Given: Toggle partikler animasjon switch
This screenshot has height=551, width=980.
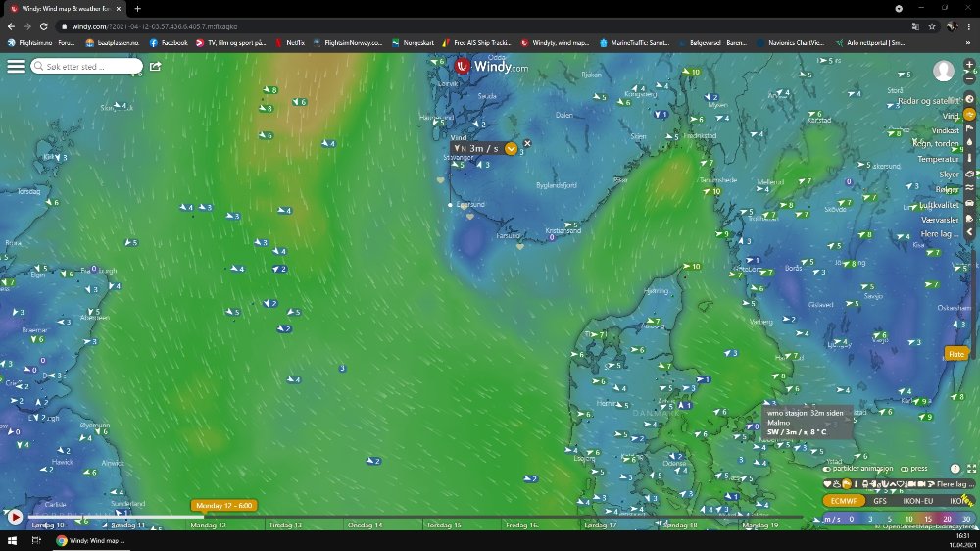Looking at the screenshot, I should click(827, 469).
